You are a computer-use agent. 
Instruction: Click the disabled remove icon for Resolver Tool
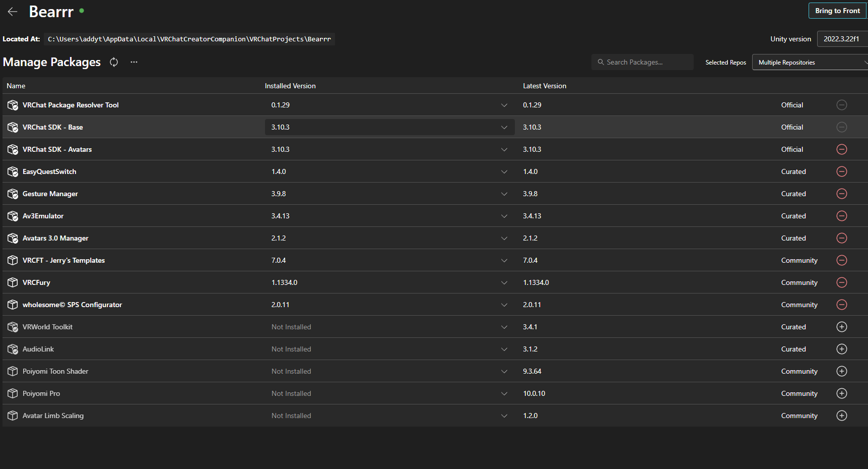point(841,105)
